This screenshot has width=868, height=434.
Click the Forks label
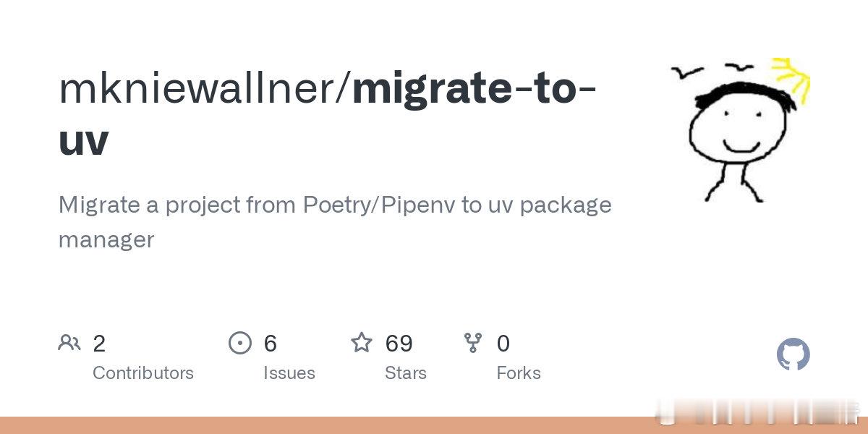(x=519, y=373)
